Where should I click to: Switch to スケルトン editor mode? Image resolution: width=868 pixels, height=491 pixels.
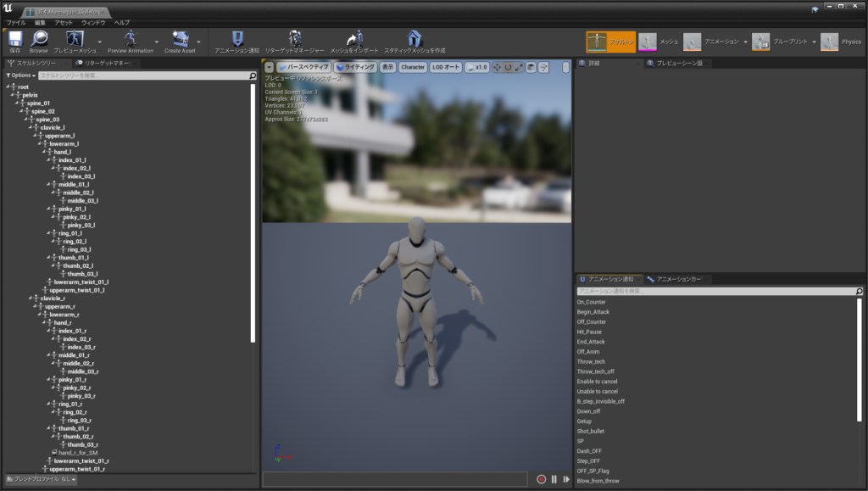coord(610,42)
